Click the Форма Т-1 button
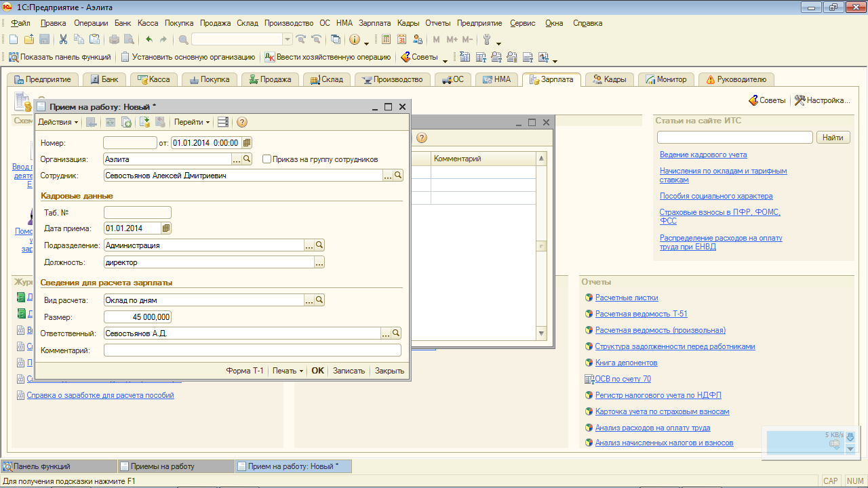Image resolution: width=868 pixels, height=488 pixels. click(x=245, y=371)
